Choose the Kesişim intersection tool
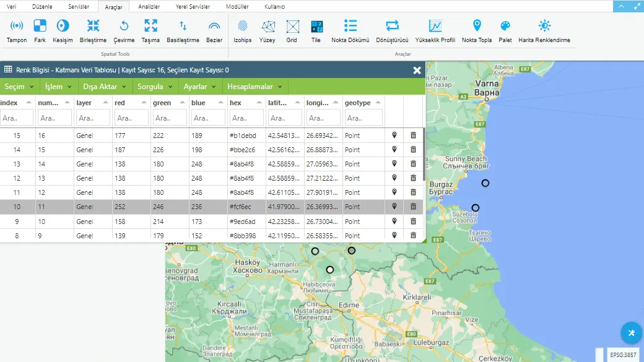The image size is (644, 362). pos(63,31)
